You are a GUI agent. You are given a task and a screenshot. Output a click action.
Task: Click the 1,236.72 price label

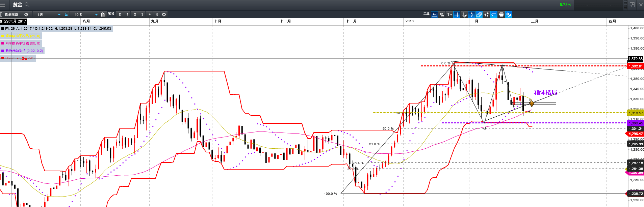636,194
